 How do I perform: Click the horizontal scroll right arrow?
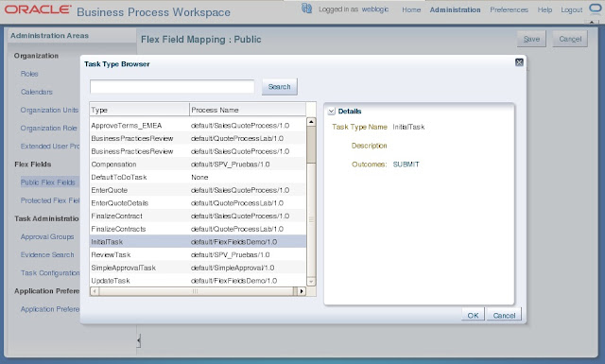pos(302,291)
